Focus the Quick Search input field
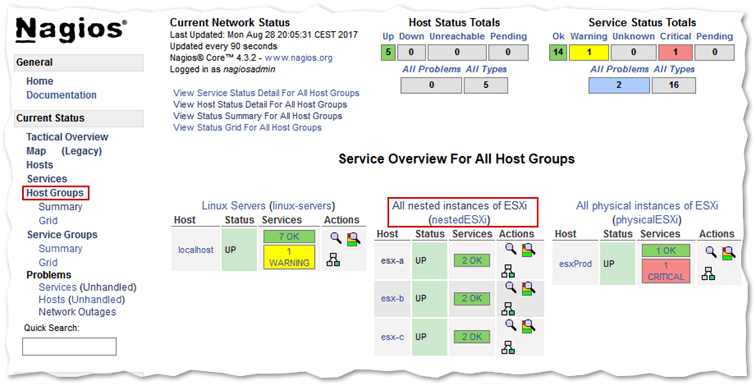Viewport: 756px width, 386px height. [69, 346]
